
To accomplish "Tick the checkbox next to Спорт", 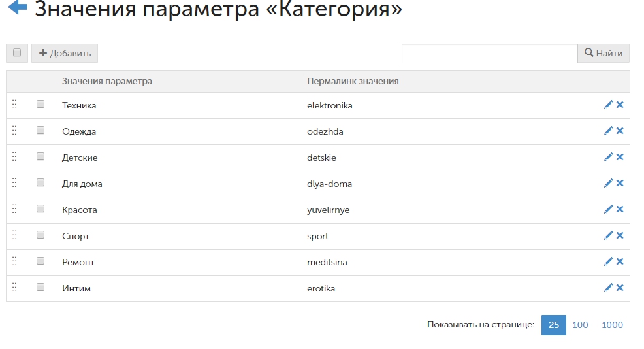I will click(x=40, y=235).
